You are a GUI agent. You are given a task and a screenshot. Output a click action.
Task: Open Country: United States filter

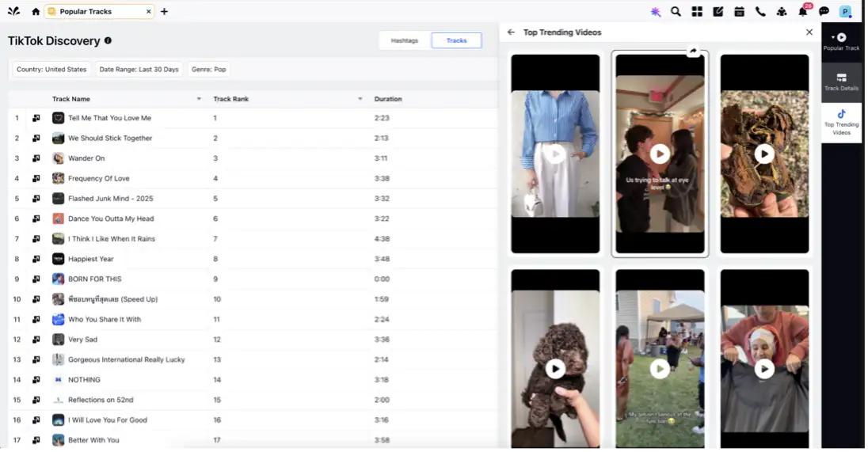pyautogui.click(x=51, y=69)
